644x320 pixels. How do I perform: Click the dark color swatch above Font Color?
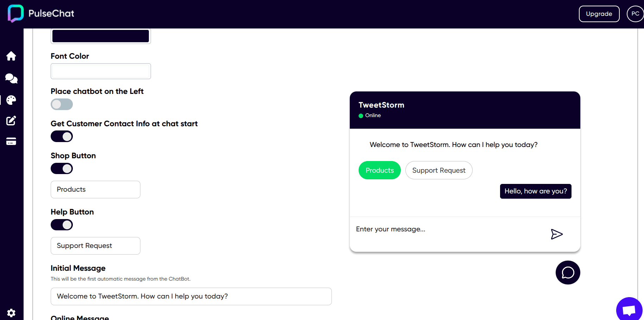[x=100, y=36]
